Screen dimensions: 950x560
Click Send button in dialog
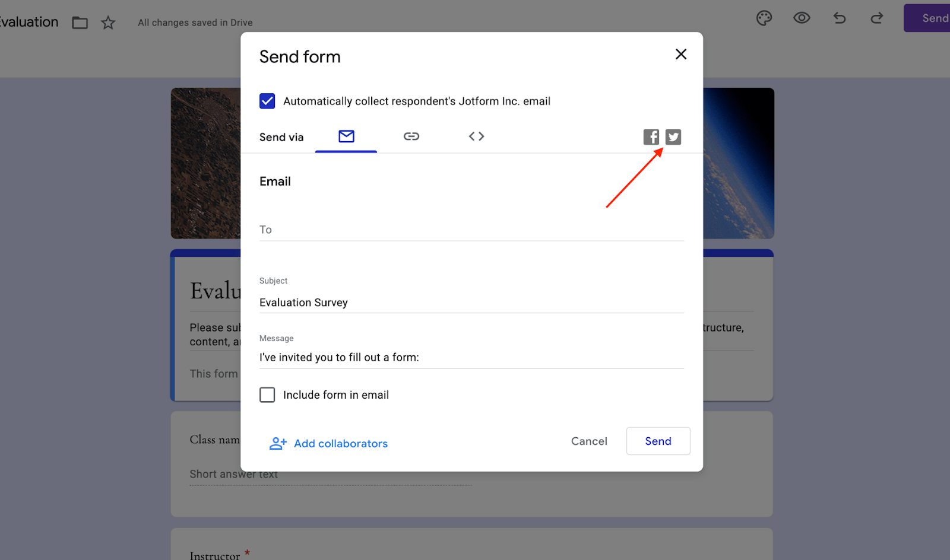658,441
